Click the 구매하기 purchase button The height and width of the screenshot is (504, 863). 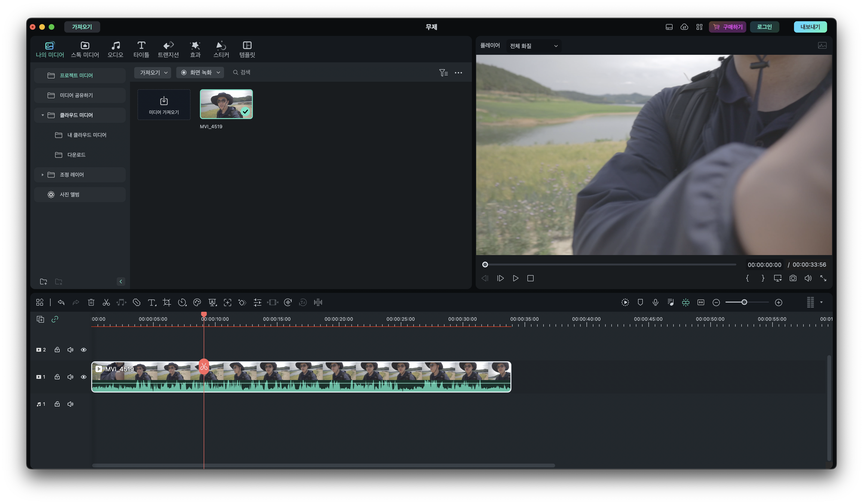(727, 27)
